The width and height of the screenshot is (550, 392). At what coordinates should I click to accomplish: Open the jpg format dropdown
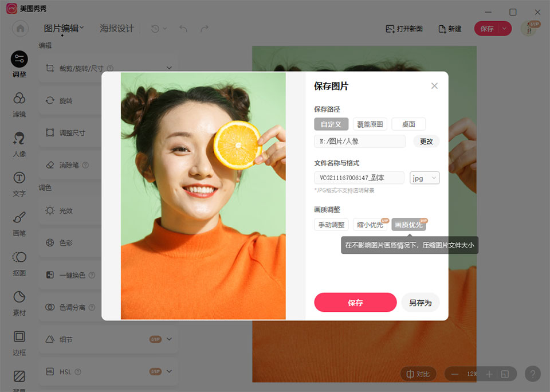click(425, 178)
